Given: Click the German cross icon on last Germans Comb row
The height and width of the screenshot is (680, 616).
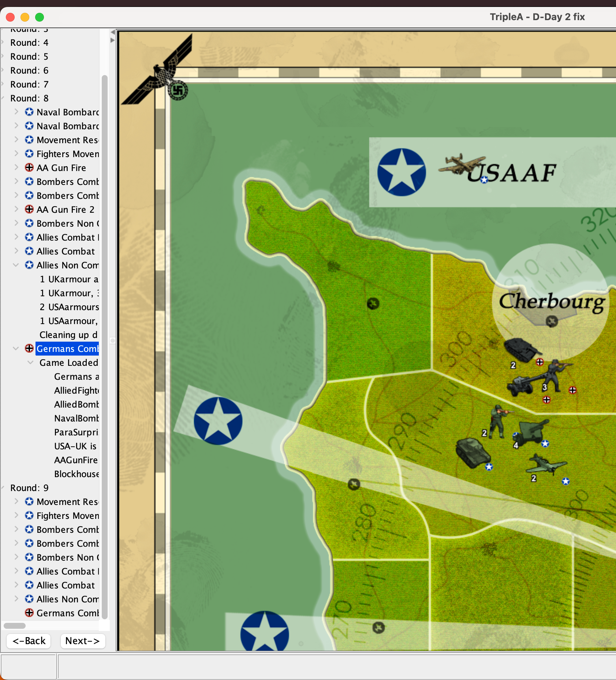Looking at the screenshot, I should click(x=29, y=613).
